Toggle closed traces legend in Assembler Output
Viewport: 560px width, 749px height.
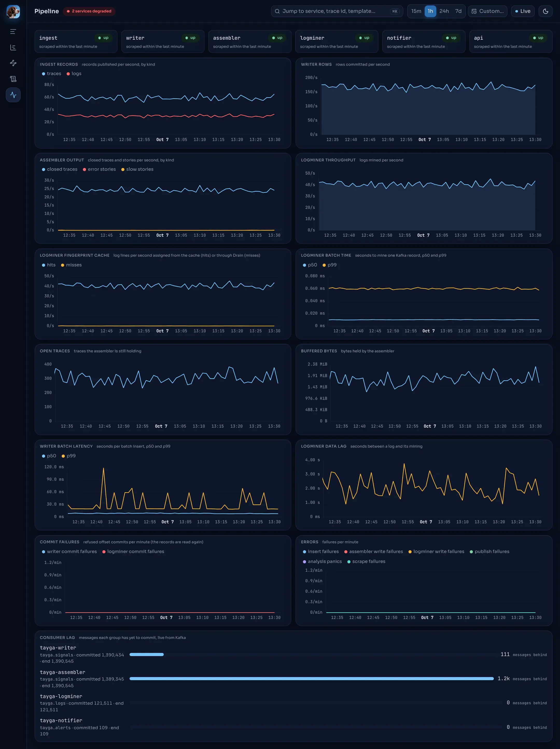[x=60, y=169]
